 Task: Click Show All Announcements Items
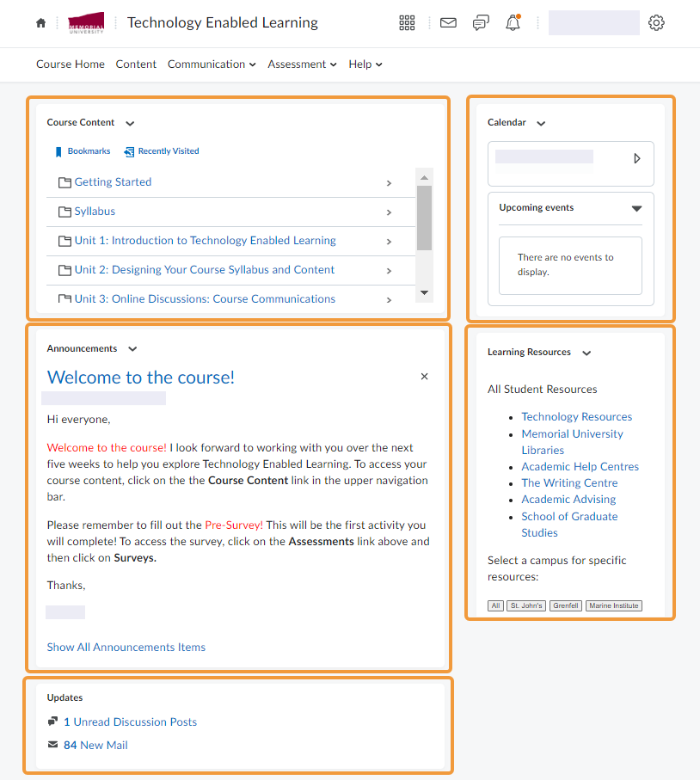(x=126, y=648)
